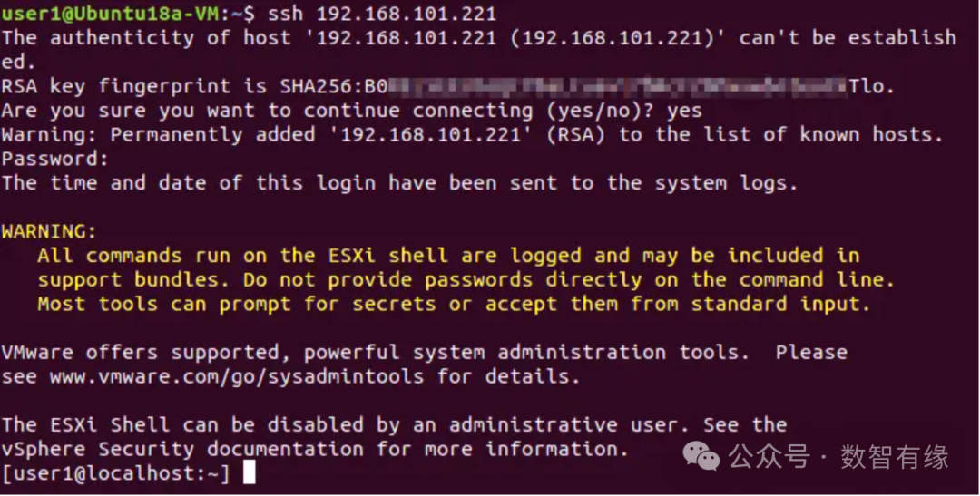This screenshot has height=496, width=980.
Task: Click the "ssh 192.168.101.221" command text
Action: coord(381,14)
